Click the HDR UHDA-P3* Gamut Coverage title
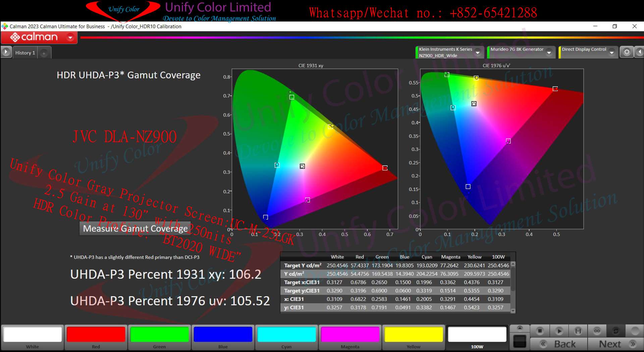 tap(128, 75)
